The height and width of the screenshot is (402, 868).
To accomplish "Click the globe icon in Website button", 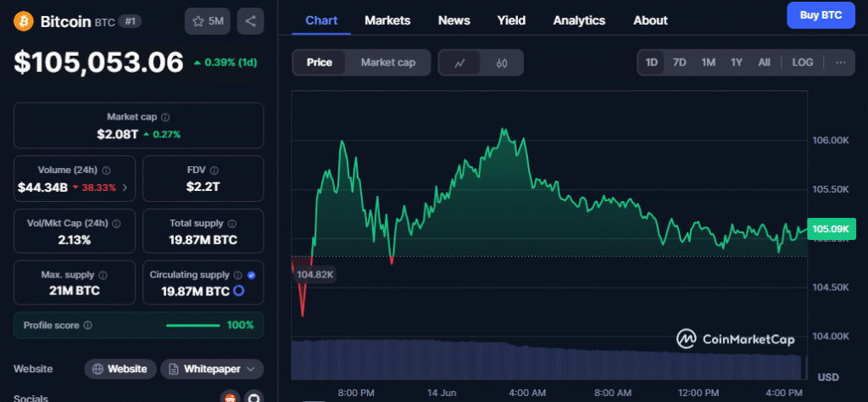I will click(98, 369).
